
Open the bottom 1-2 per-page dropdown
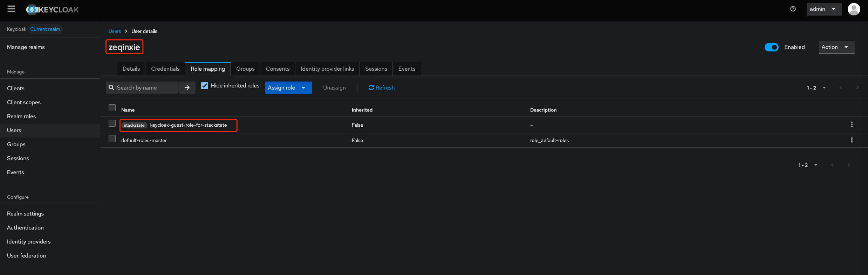[x=808, y=165]
